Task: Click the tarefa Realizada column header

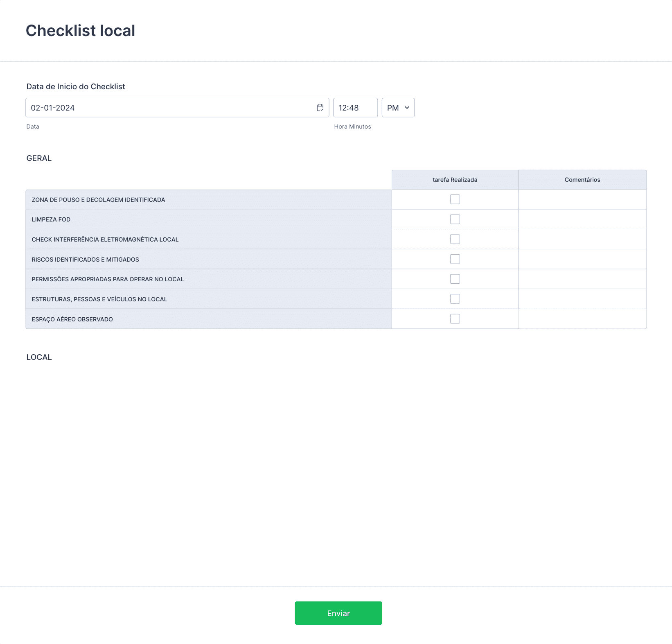Action: [455, 180]
